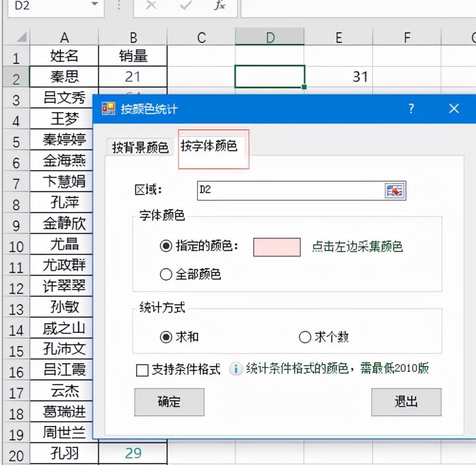Click cell containing 孙敏
Viewport: 476px width, 465px height.
pyautogui.click(x=61, y=307)
